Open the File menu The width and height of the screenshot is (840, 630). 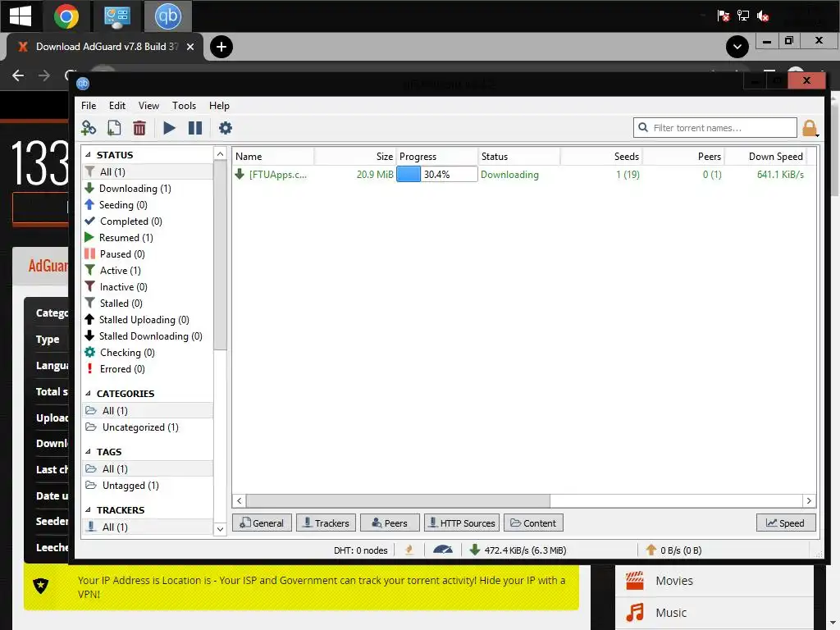pyautogui.click(x=89, y=106)
